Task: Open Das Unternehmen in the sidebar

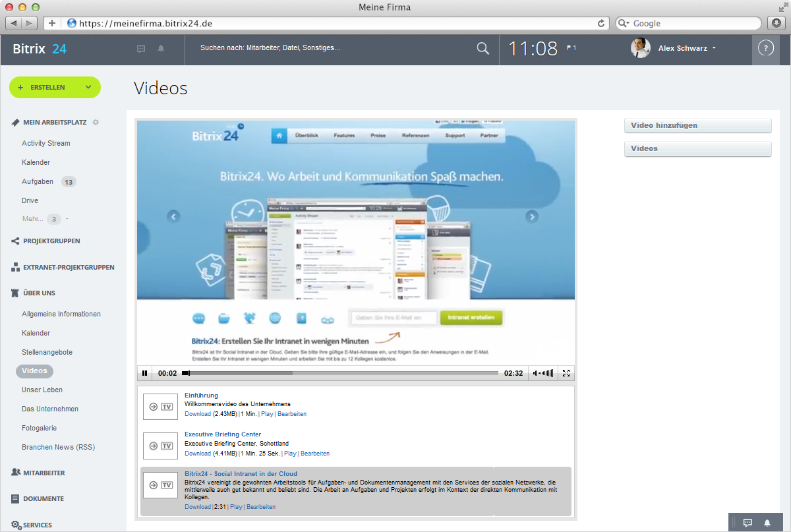Action: click(50, 409)
